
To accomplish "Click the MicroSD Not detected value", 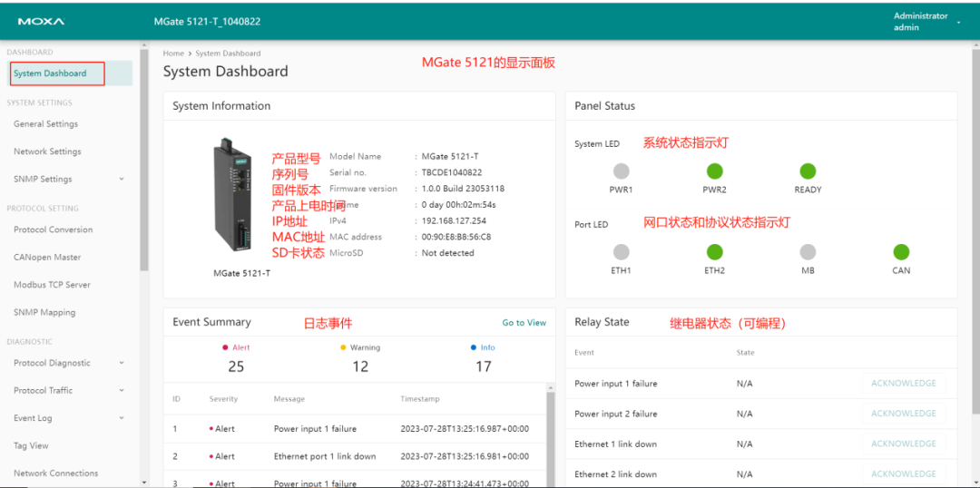I will pyautogui.click(x=447, y=253).
